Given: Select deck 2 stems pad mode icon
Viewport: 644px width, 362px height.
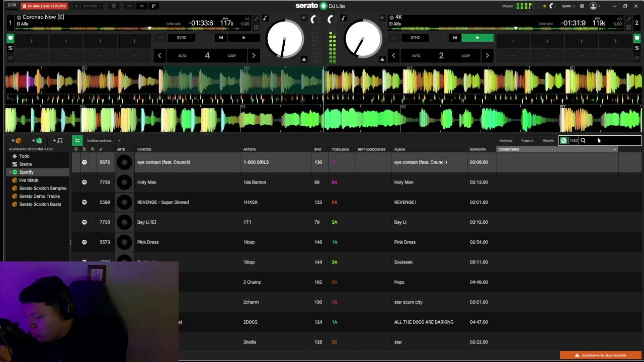Looking at the screenshot, I should [x=636, y=48].
